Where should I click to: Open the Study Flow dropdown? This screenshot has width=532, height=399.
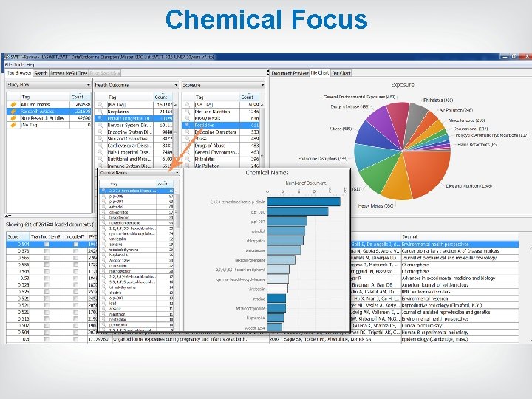[x=49, y=85]
